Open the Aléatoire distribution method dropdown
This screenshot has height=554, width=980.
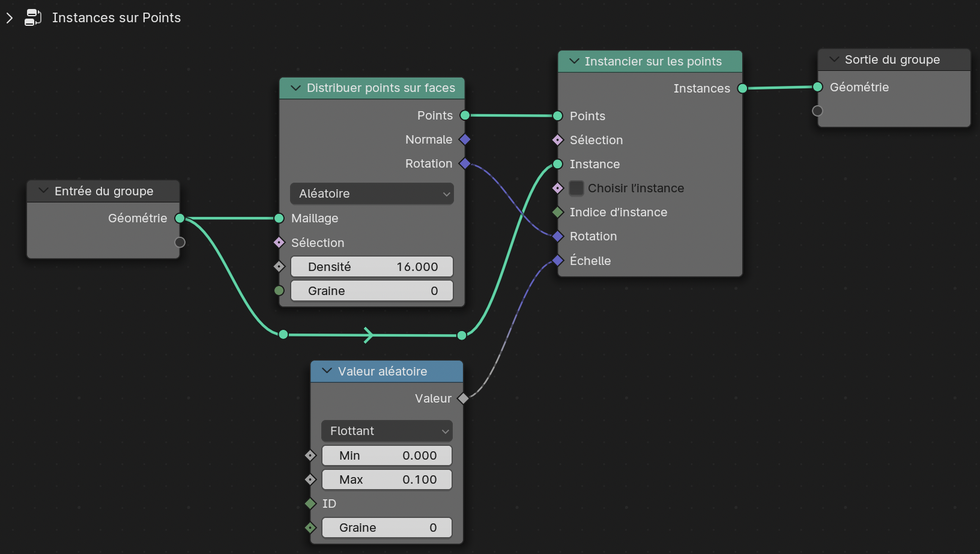[372, 193]
